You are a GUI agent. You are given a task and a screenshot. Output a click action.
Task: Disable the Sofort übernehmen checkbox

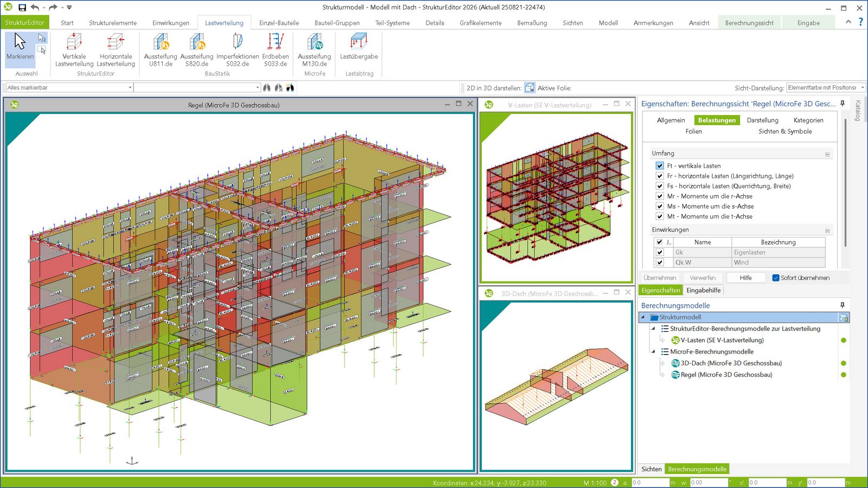[776, 278]
